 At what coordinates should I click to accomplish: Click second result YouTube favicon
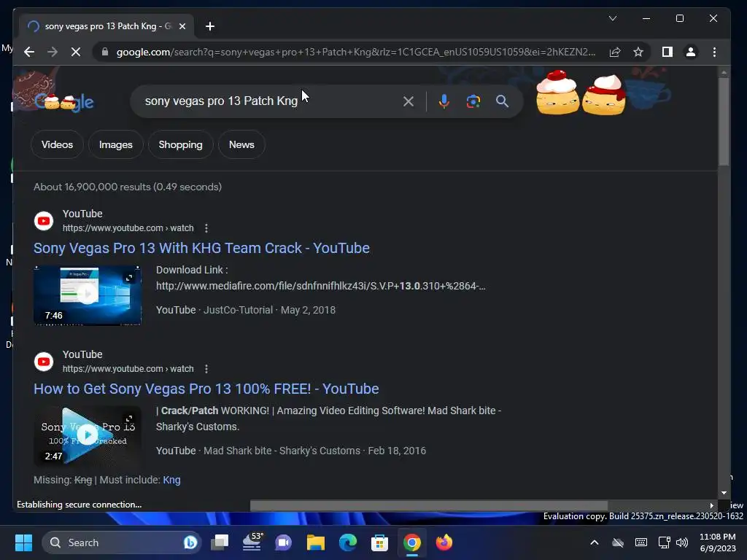point(44,362)
